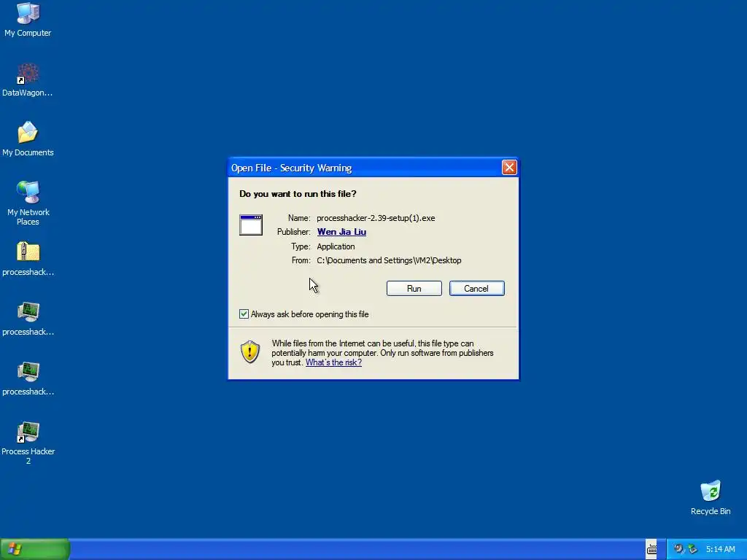This screenshot has height=560, width=747.
Task: Select the processhack setup icon just below the zip
Action: click(x=28, y=319)
